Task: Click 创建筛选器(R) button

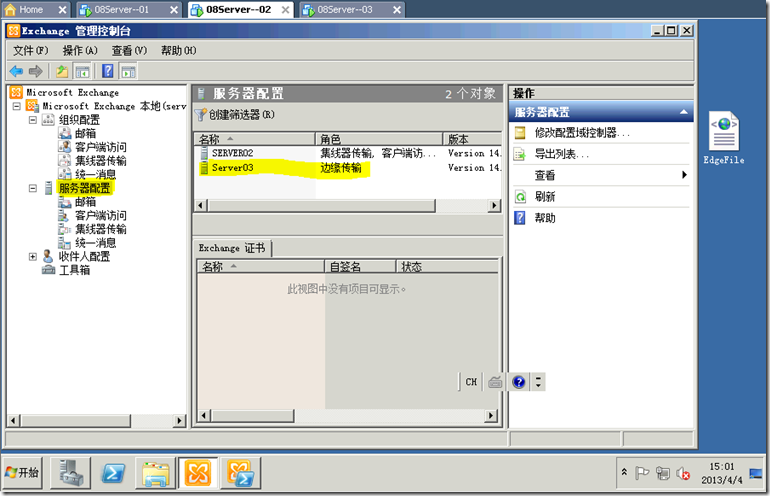Action: pyautogui.click(x=235, y=115)
